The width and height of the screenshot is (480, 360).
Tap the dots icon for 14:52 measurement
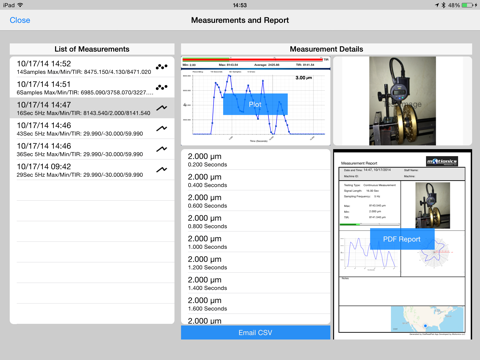pos(162,67)
